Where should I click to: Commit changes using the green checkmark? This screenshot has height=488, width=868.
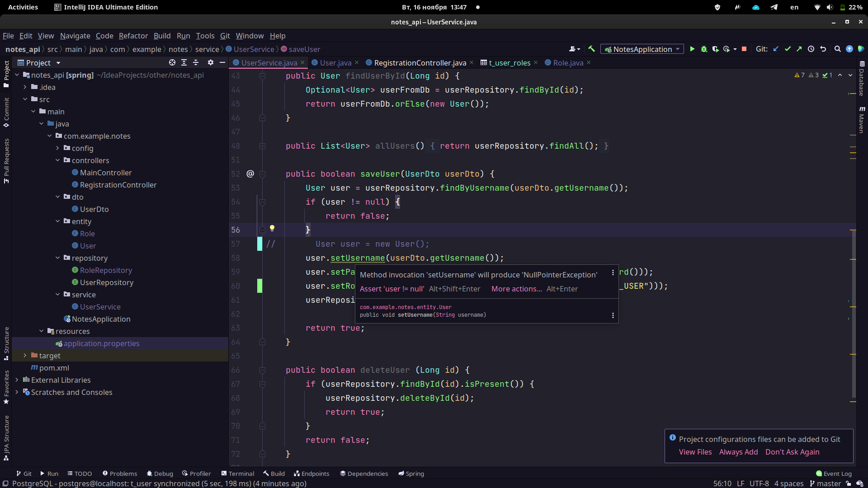click(x=788, y=49)
